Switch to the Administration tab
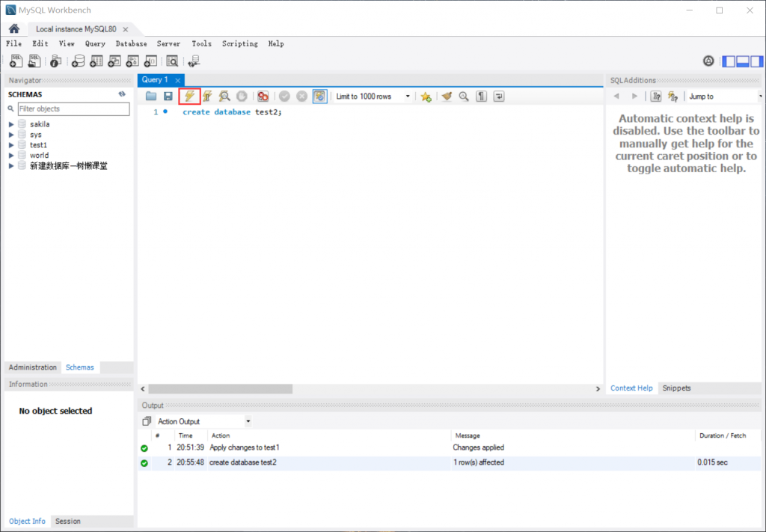 tap(33, 367)
